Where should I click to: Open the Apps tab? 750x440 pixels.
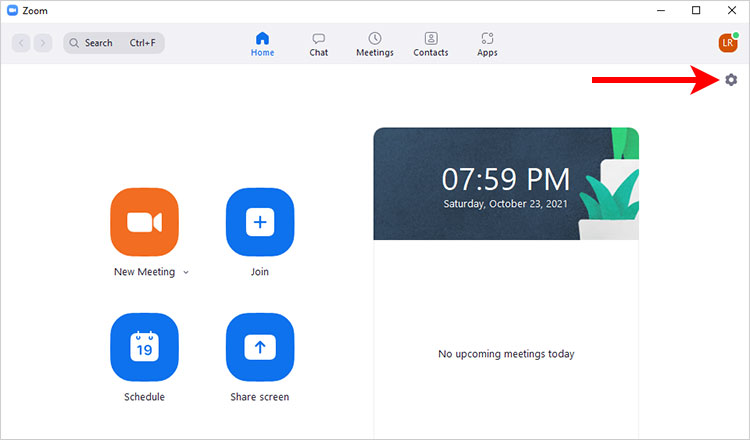[x=487, y=44]
